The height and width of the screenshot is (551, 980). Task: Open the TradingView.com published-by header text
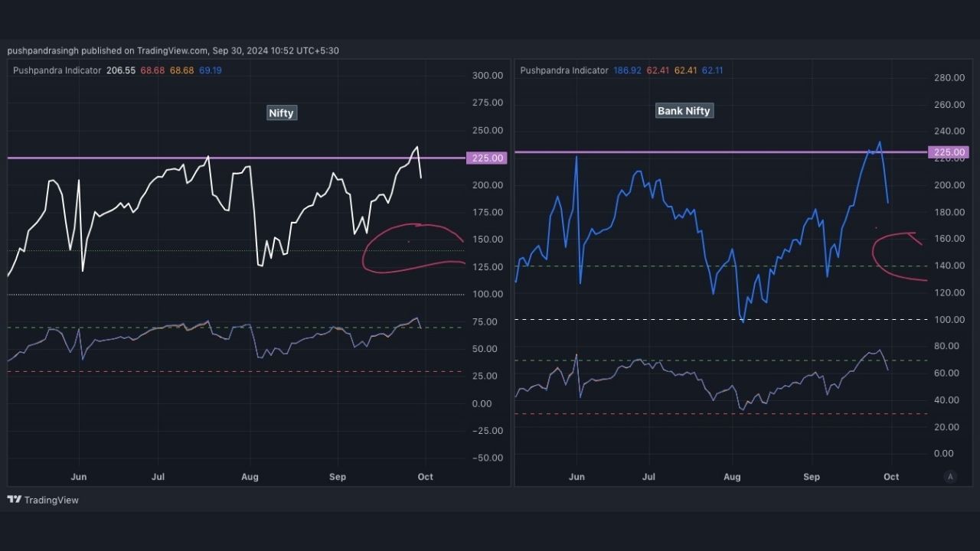(x=173, y=51)
